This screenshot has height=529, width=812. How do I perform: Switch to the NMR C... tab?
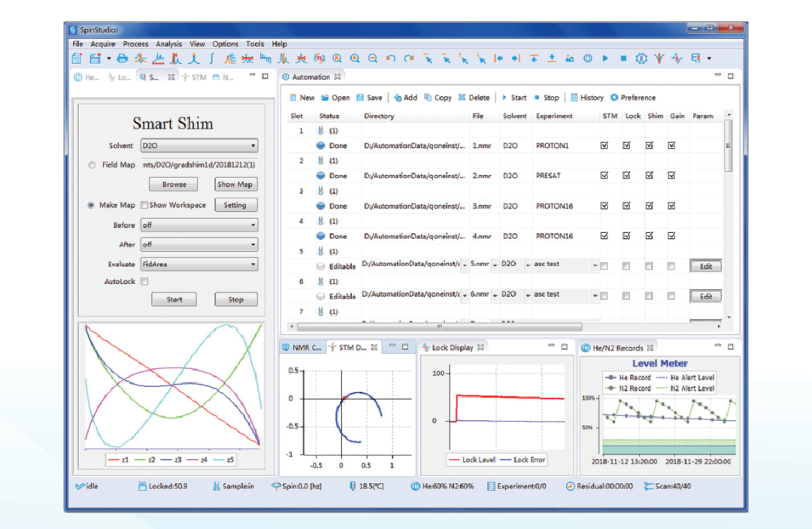[x=302, y=348]
